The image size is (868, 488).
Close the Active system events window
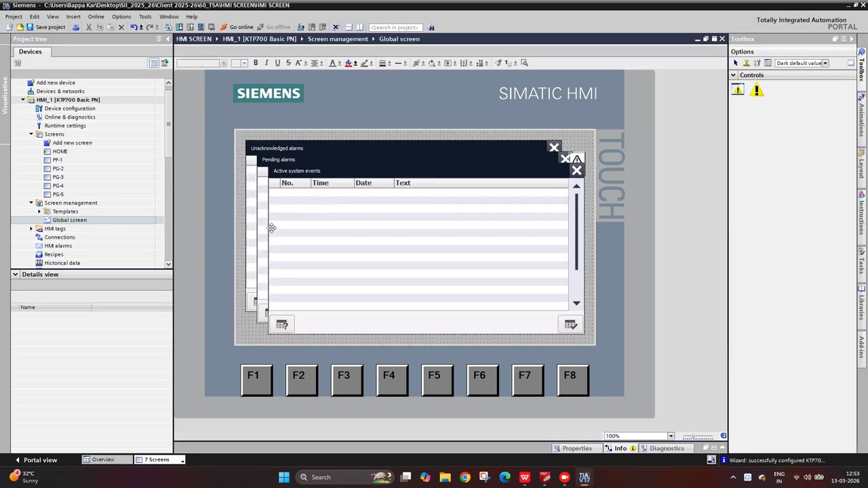576,171
